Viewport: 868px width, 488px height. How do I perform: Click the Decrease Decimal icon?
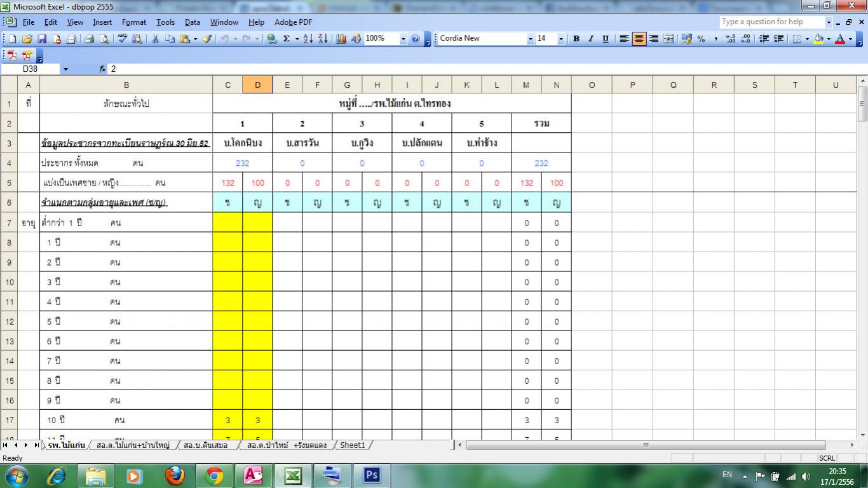point(745,39)
